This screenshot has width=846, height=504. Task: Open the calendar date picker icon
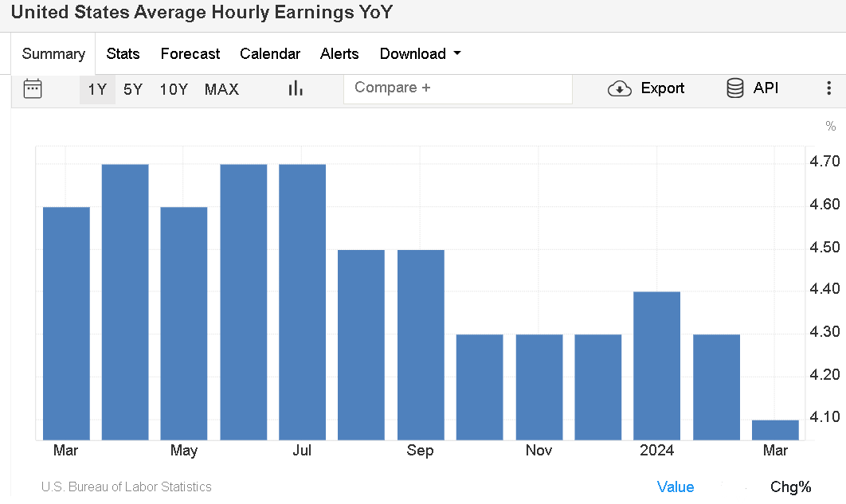[33, 88]
